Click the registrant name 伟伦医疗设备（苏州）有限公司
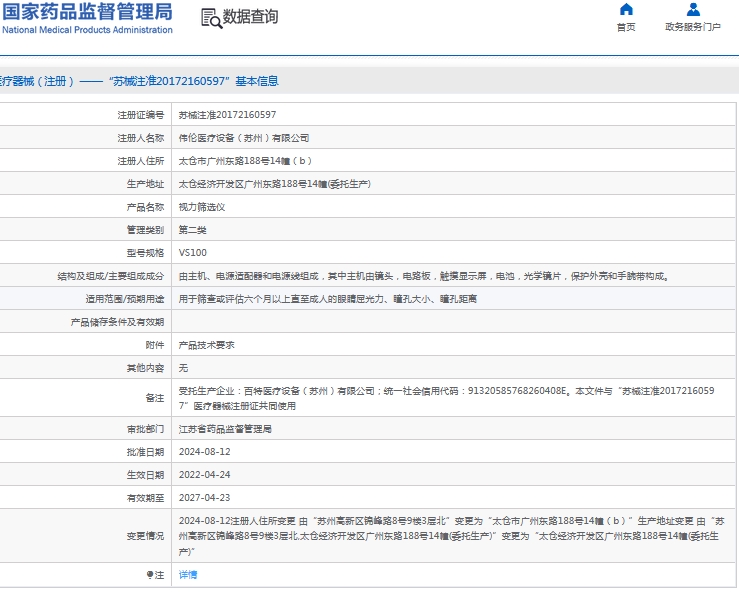This screenshot has width=739, height=594. click(x=243, y=138)
